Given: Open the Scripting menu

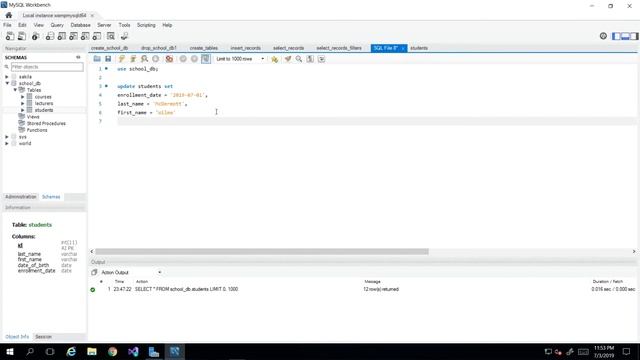Looking at the screenshot, I should (146, 25).
